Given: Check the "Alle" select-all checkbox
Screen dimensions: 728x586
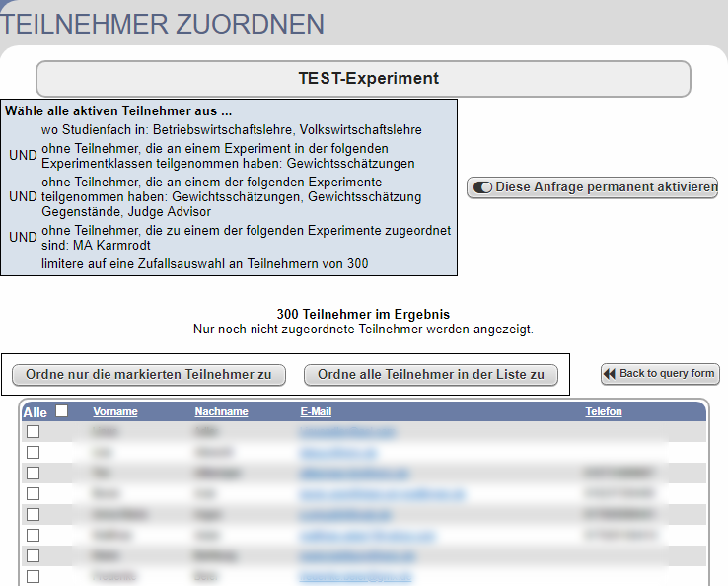Looking at the screenshot, I should pos(62,411).
